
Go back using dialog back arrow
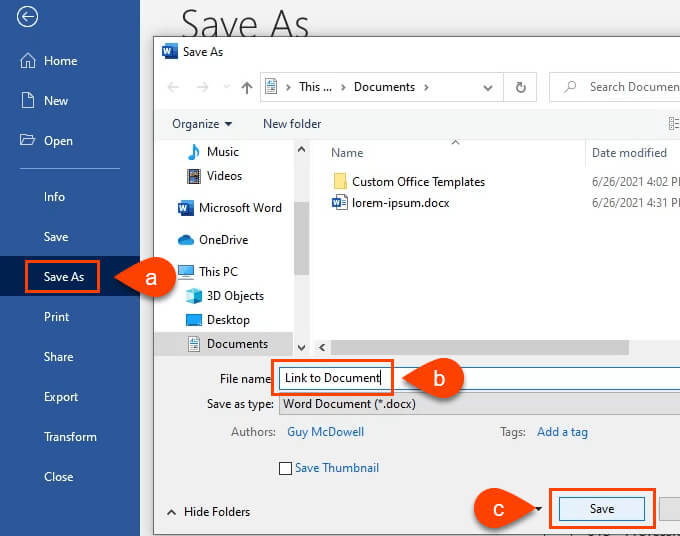(173, 87)
